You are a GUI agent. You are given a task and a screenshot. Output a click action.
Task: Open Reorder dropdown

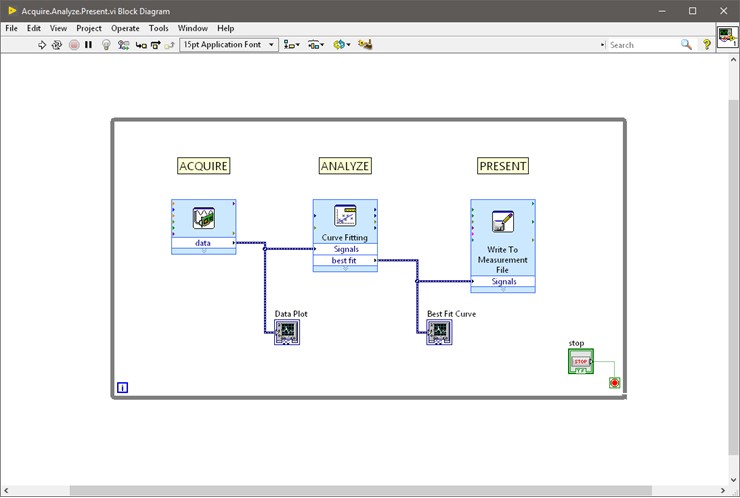coord(342,45)
